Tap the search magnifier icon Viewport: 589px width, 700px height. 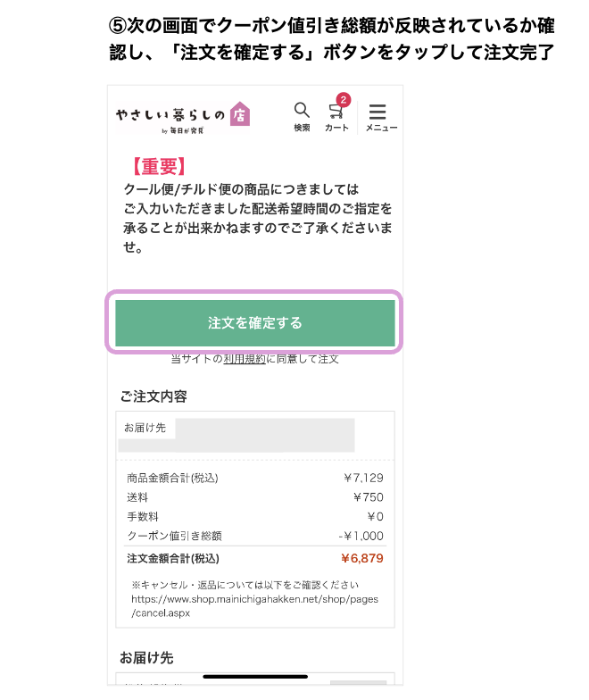coord(302,111)
